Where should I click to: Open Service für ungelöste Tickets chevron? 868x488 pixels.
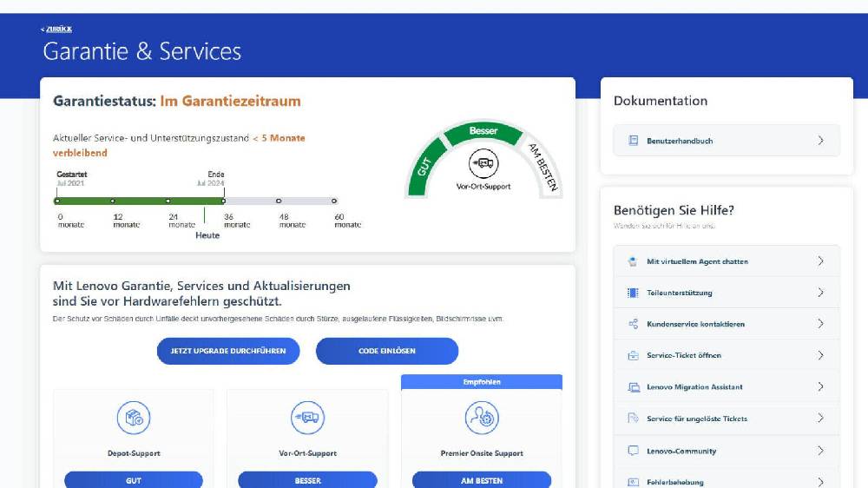(820, 419)
